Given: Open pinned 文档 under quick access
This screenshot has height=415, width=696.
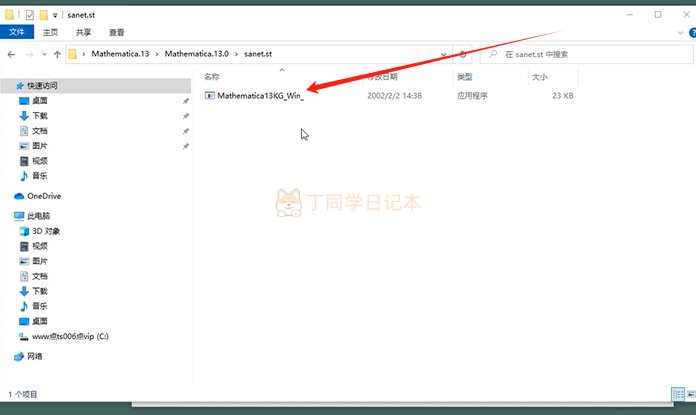Looking at the screenshot, I should pyautogui.click(x=40, y=131).
